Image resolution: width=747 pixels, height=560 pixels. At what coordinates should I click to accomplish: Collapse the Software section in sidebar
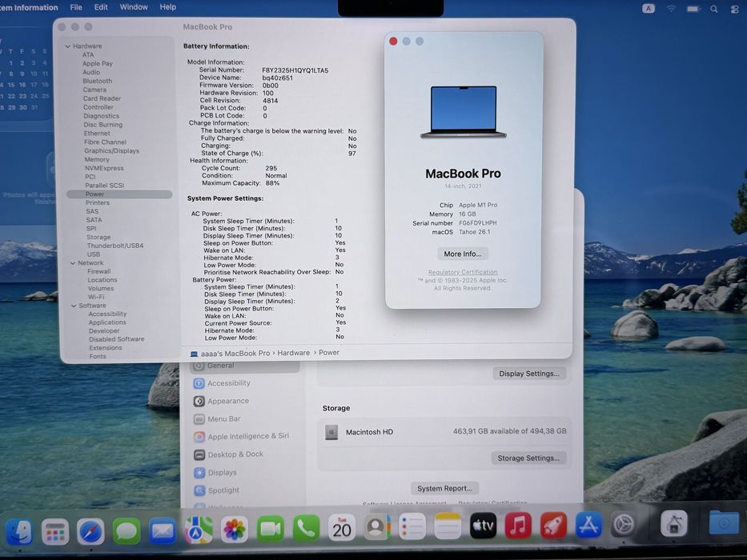74,306
